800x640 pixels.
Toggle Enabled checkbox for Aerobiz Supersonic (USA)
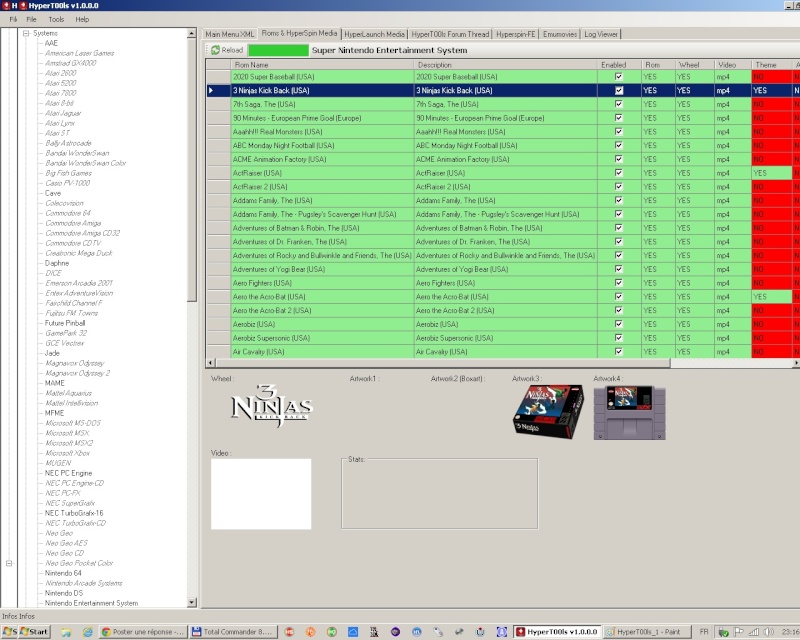[x=619, y=338]
